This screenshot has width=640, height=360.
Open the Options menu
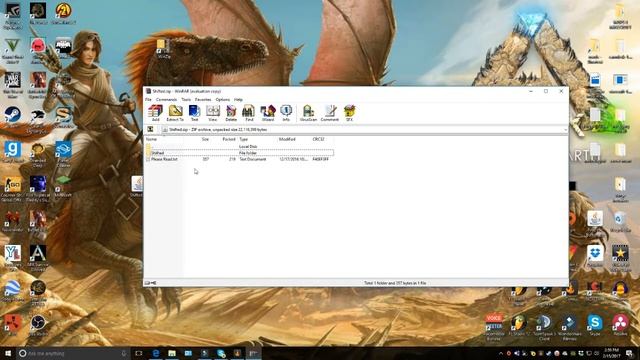[222, 100]
